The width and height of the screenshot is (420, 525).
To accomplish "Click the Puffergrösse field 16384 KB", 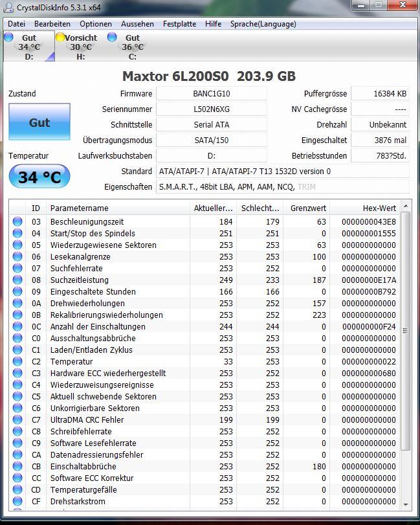I will point(380,93).
